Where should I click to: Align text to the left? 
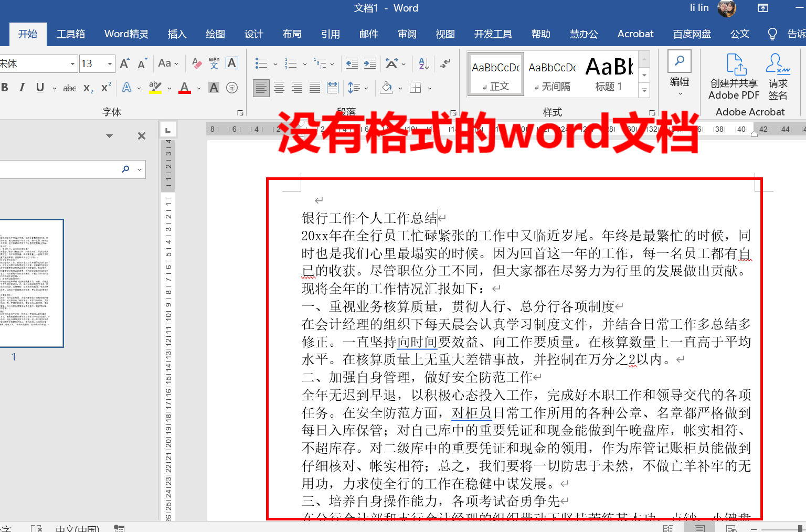(261, 88)
